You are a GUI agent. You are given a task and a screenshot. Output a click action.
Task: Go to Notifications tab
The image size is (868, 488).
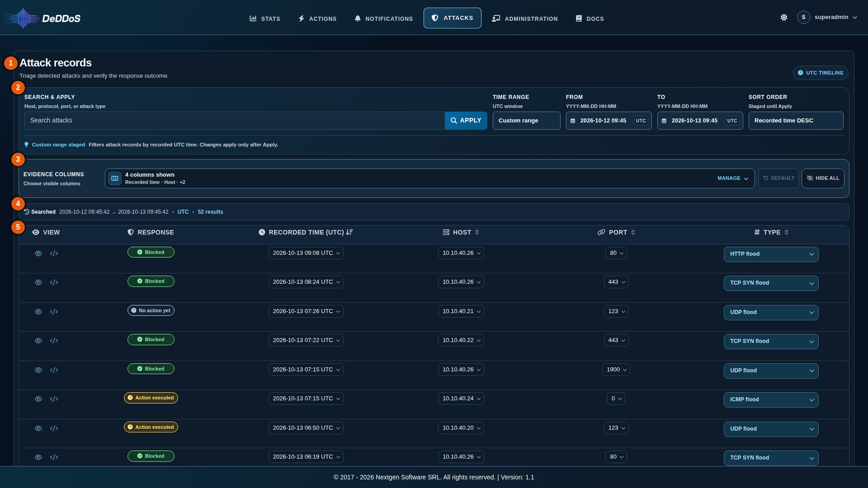pyautogui.click(x=383, y=19)
